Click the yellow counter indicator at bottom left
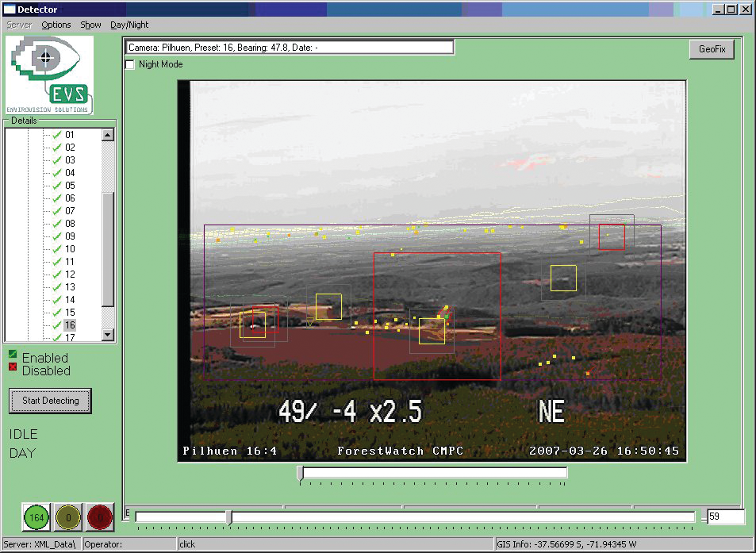 (67, 517)
